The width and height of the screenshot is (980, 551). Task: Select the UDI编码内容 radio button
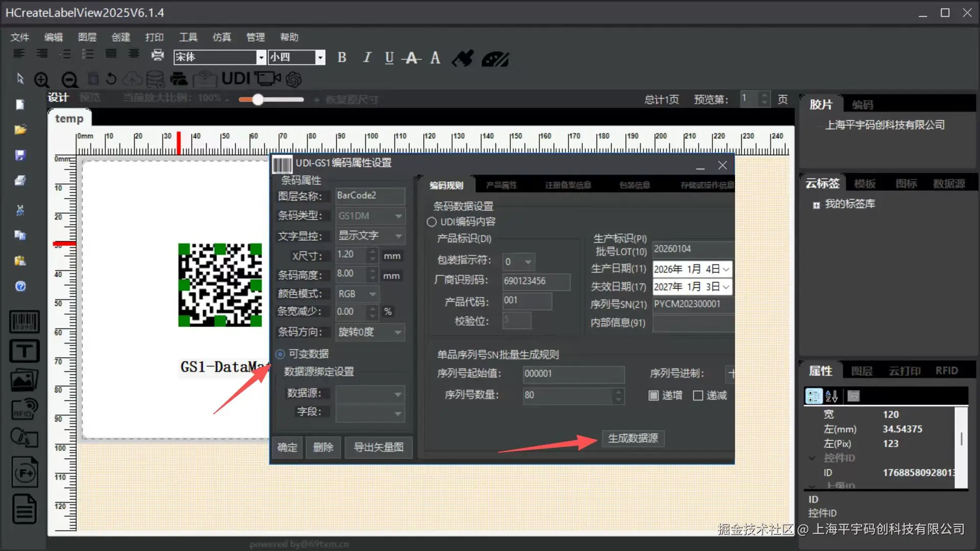[432, 222]
